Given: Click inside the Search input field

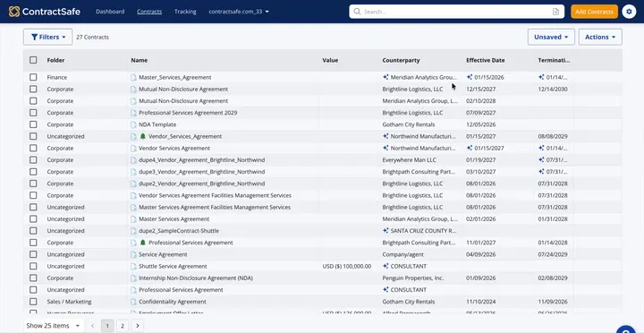Looking at the screenshot, I should coord(456,12).
